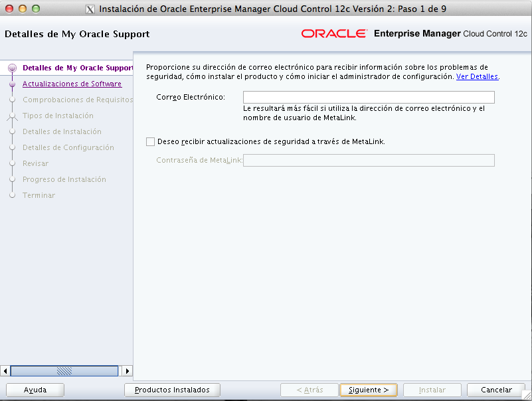Click the Oracle logo in header
Screen dimensions: 532x401
334,34
